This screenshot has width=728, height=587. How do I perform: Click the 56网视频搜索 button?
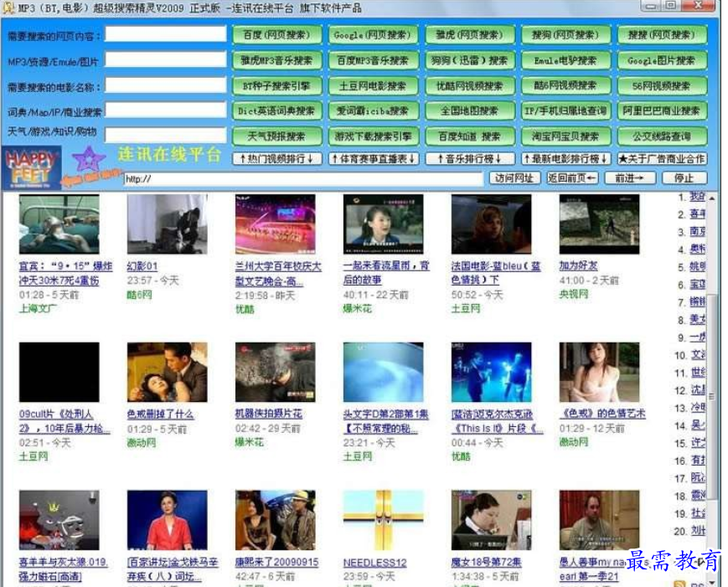point(662,86)
